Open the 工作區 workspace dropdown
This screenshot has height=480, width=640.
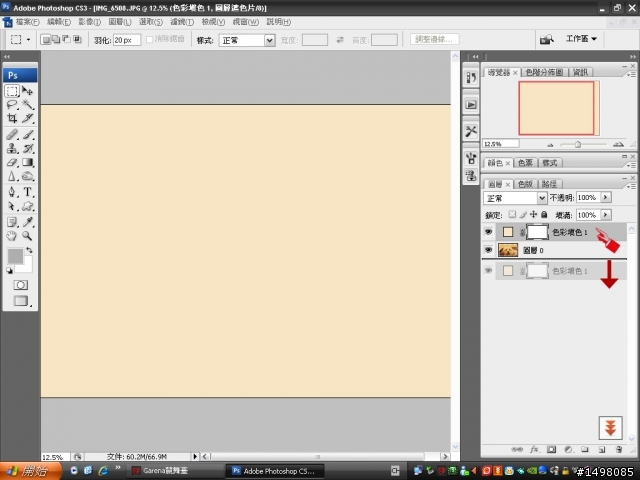581,39
